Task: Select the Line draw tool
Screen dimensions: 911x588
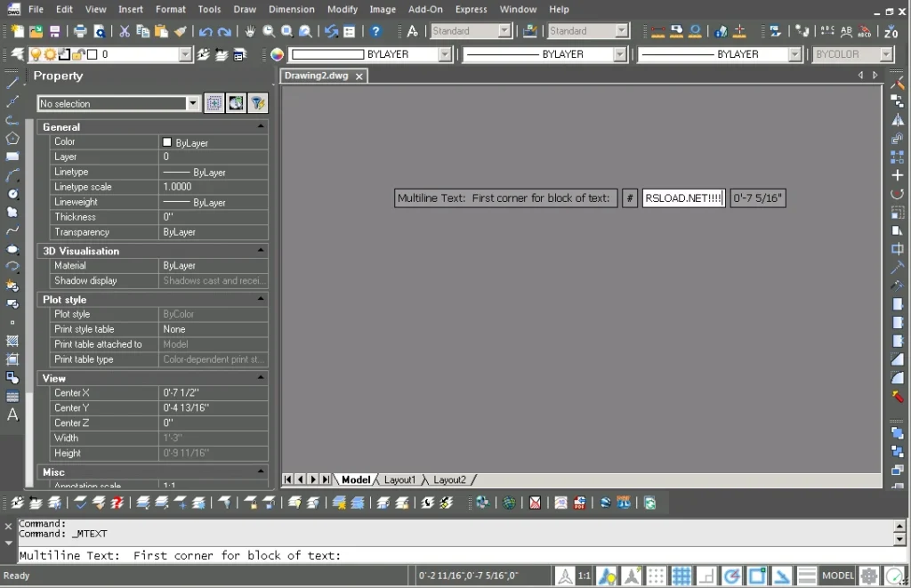Action: point(12,83)
